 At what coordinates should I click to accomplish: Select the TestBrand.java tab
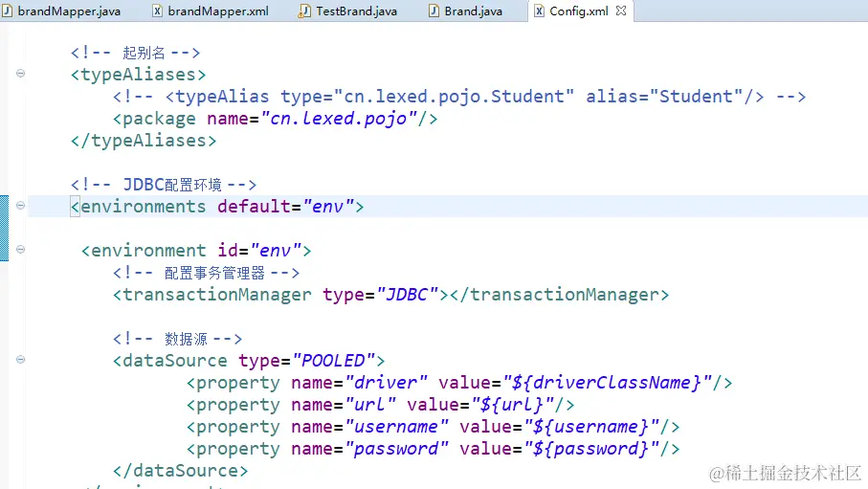click(347, 11)
